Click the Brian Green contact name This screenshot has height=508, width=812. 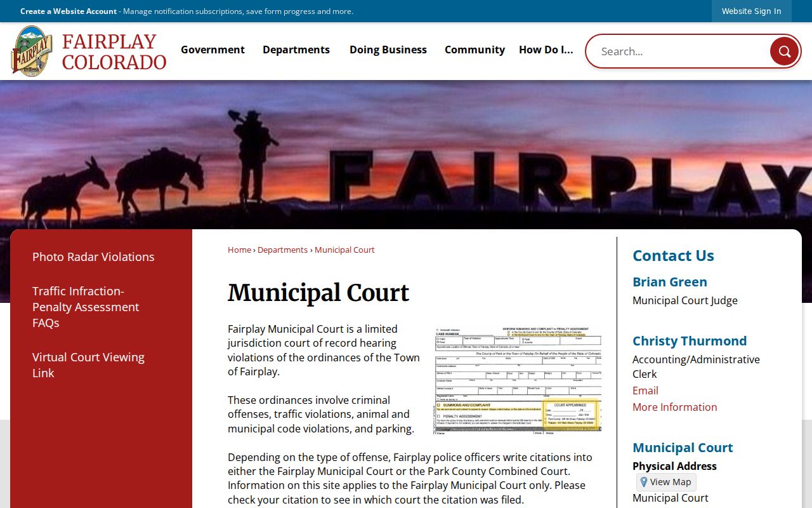click(670, 282)
